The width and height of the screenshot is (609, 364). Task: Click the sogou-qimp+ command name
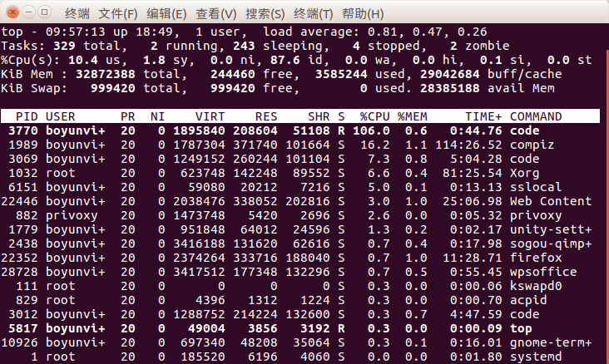551,243
